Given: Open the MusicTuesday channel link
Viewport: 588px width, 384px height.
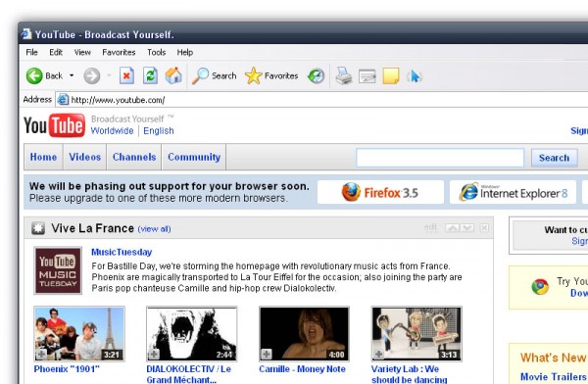Looking at the screenshot, I should (x=122, y=253).
